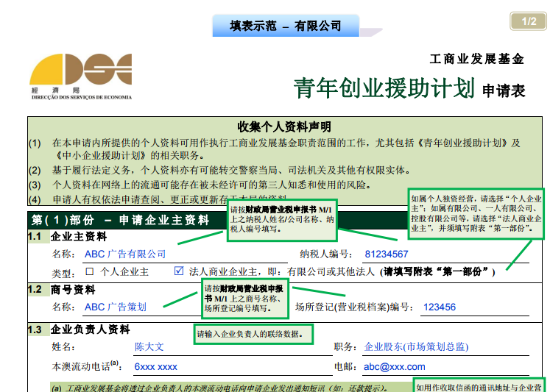
Task: Click the DSE economic bureau logo
Action: pyautogui.click(x=81, y=76)
